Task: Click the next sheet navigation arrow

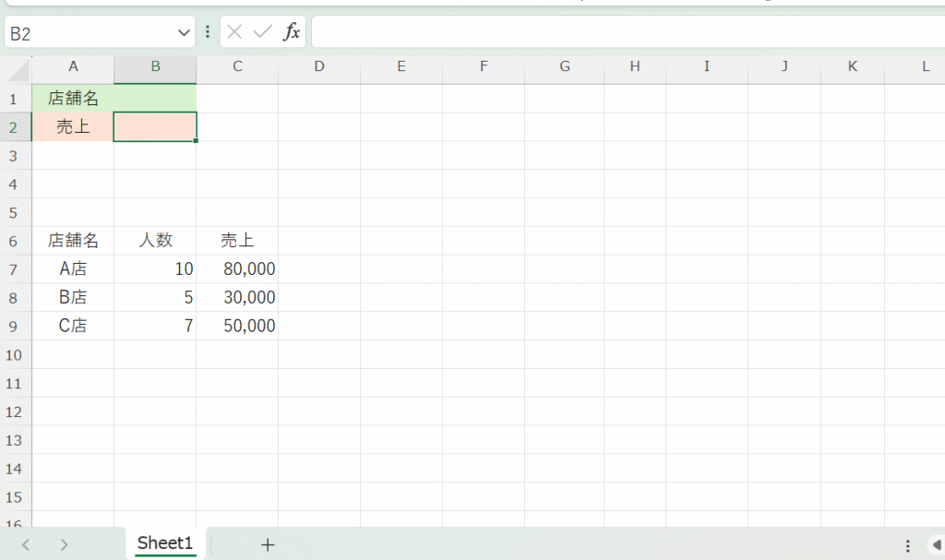Action: pyautogui.click(x=64, y=544)
